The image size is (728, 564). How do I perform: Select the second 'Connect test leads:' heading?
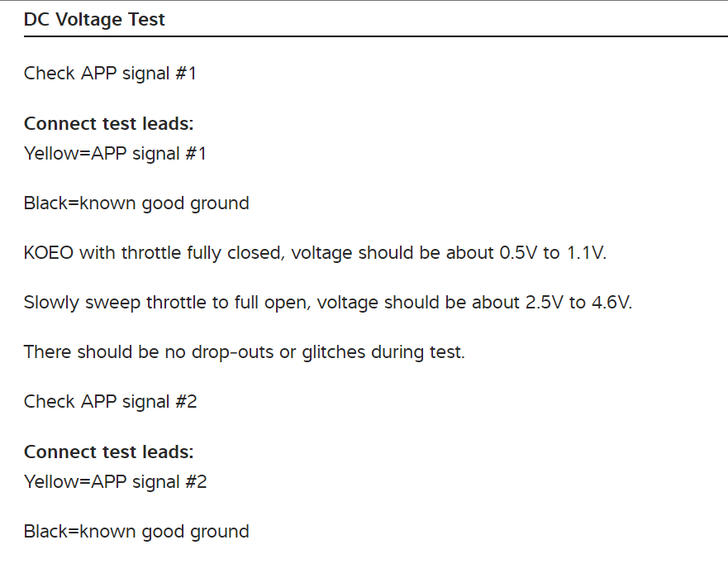(108, 452)
